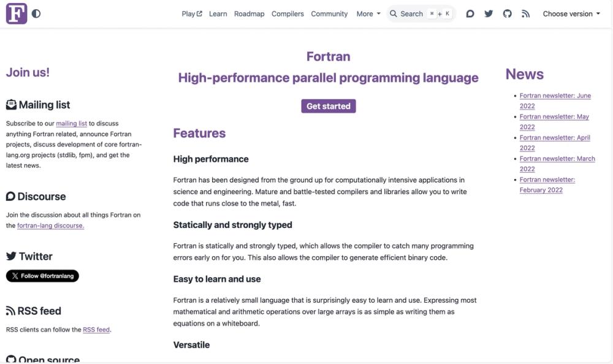
Task: Open Twitter icon in navbar
Action: pyautogui.click(x=489, y=13)
